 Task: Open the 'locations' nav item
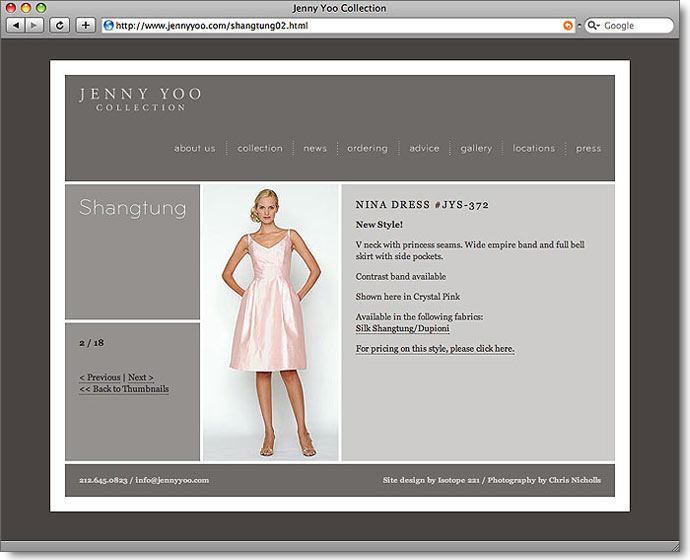click(x=534, y=148)
